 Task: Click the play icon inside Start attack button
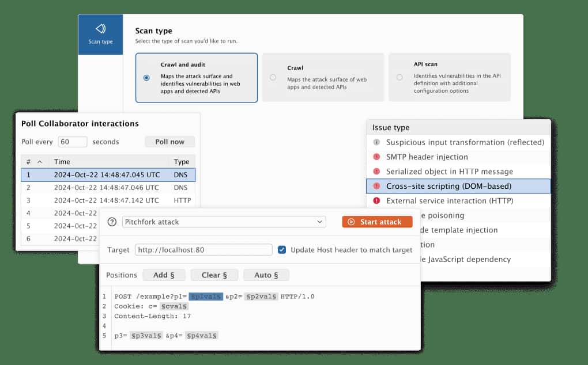point(352,222)
